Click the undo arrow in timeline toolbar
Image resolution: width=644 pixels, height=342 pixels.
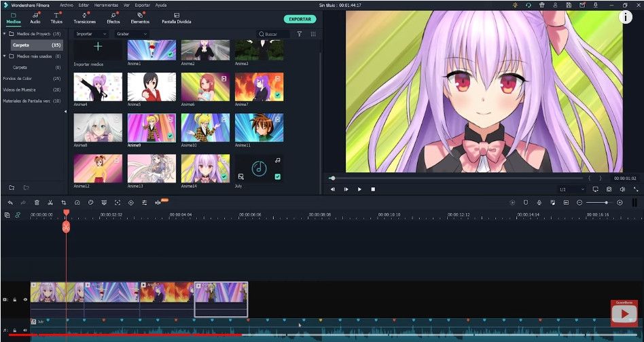(10, 202)
